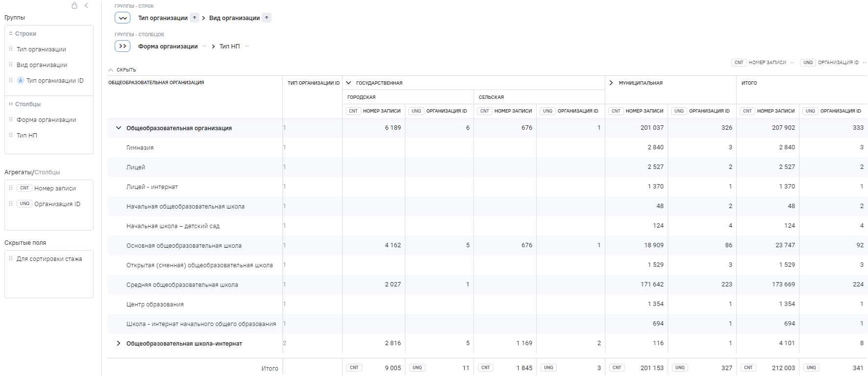
Task: Collapse the Государственная column group
Action: 348,83
